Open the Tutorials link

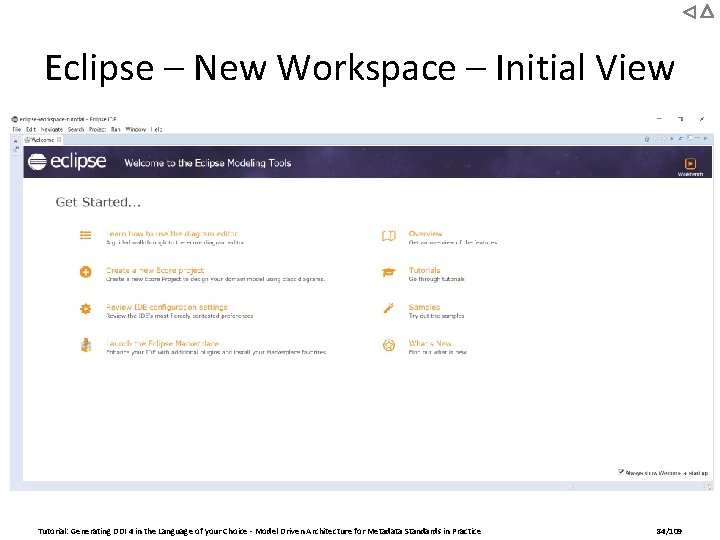tap(424, 270)
